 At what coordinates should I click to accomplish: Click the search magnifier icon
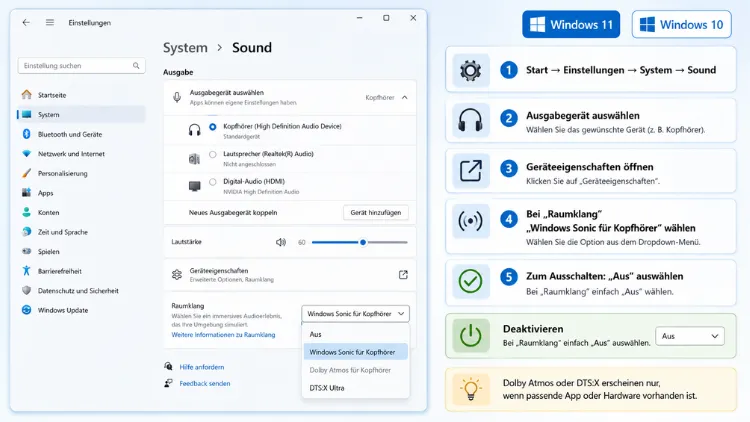[x=136, y=66]
